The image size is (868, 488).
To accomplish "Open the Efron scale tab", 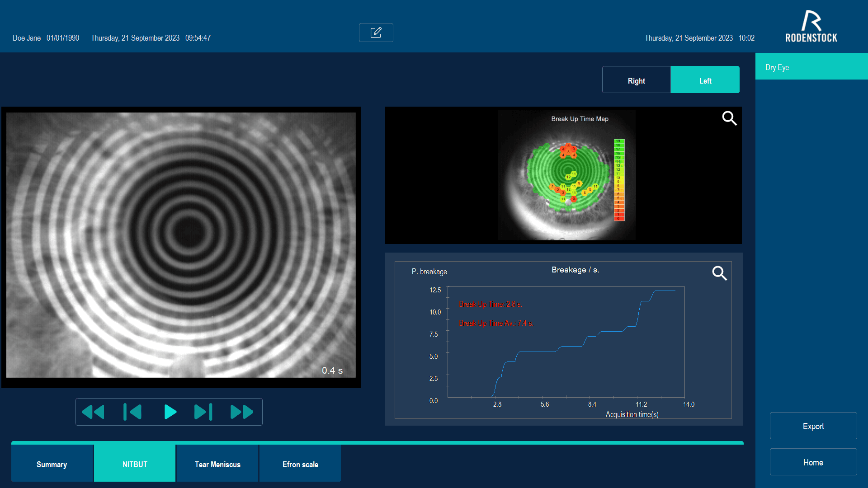I will 300,464.
